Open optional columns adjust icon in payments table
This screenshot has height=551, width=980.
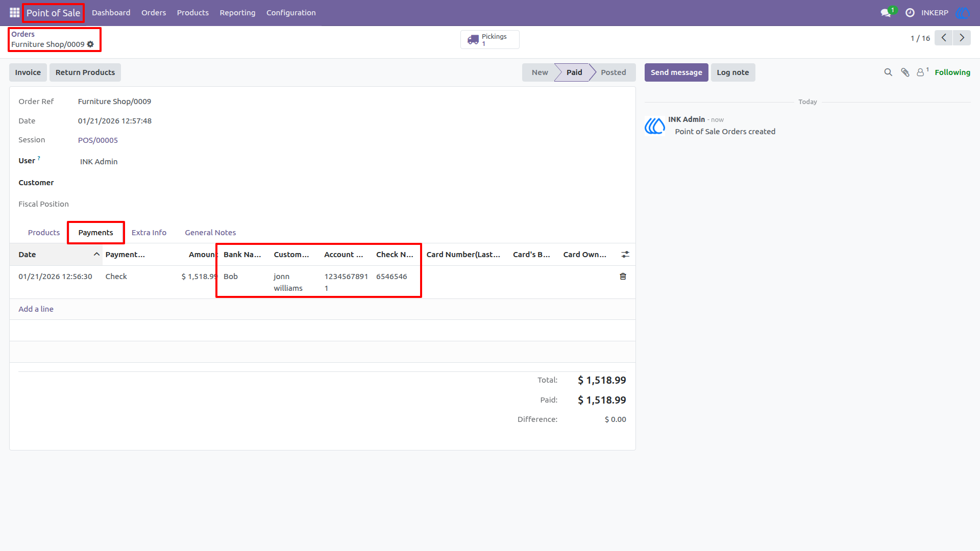pyautogui.click(x=625, y=255)
